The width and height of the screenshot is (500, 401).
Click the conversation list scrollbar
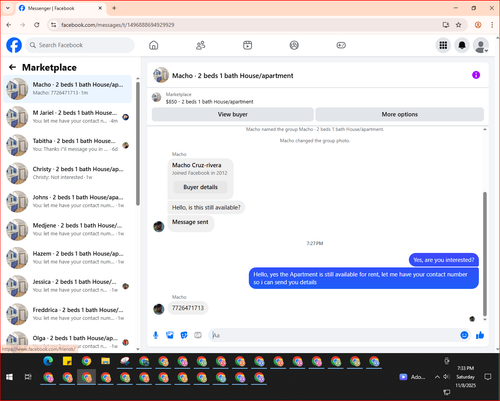tap(138, 143)
